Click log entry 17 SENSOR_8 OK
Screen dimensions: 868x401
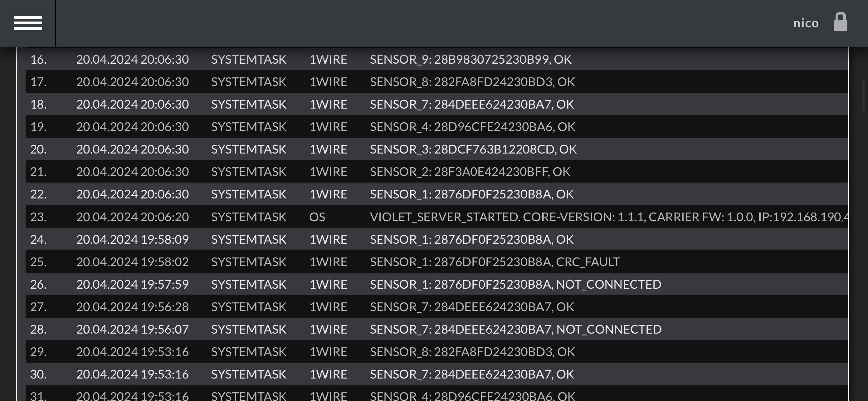pos(437,82)
